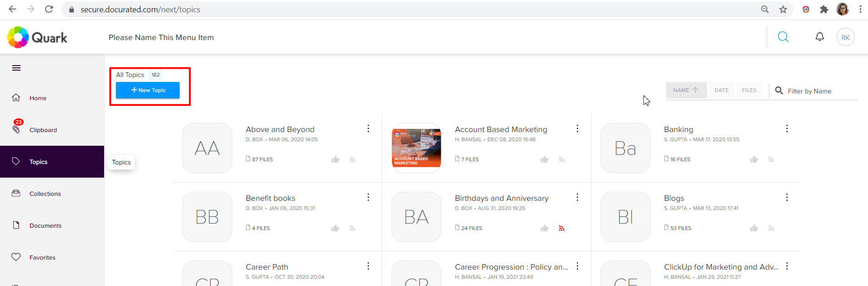Like the Above and Beyond topic
The image size is (868, 286).
(336, 159)
